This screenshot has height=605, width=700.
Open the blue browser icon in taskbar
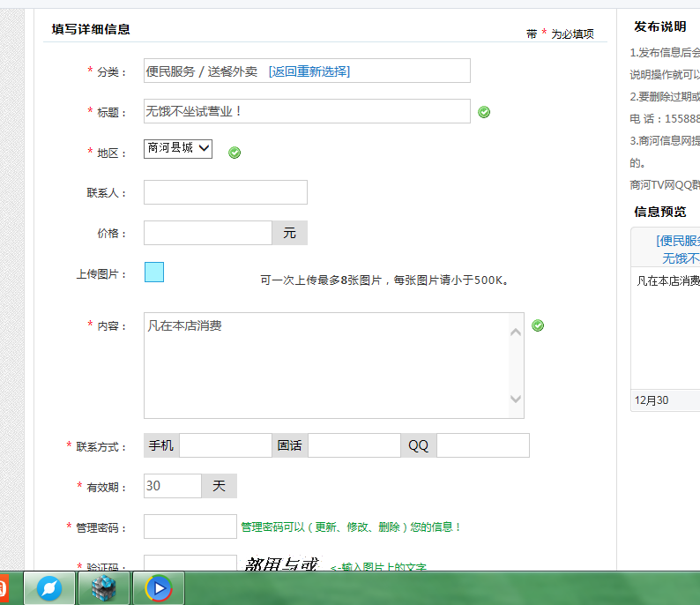click(48, 588)
